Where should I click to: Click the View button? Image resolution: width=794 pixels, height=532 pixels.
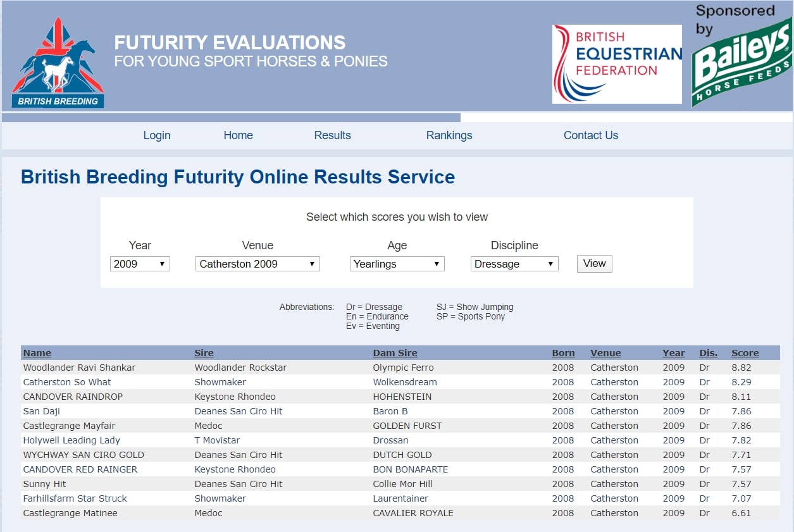tap(594, 263)
